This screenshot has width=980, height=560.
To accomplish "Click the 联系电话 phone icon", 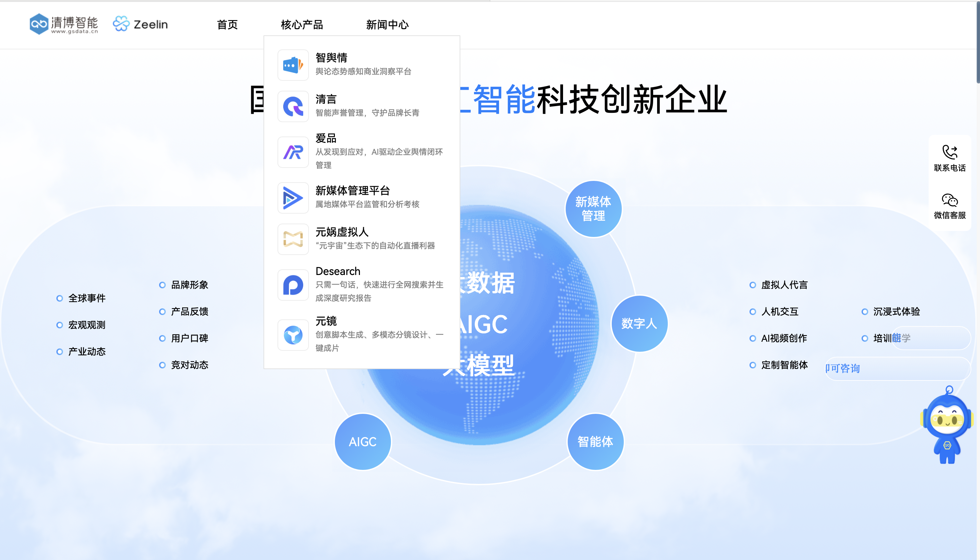I will point(950,153).
